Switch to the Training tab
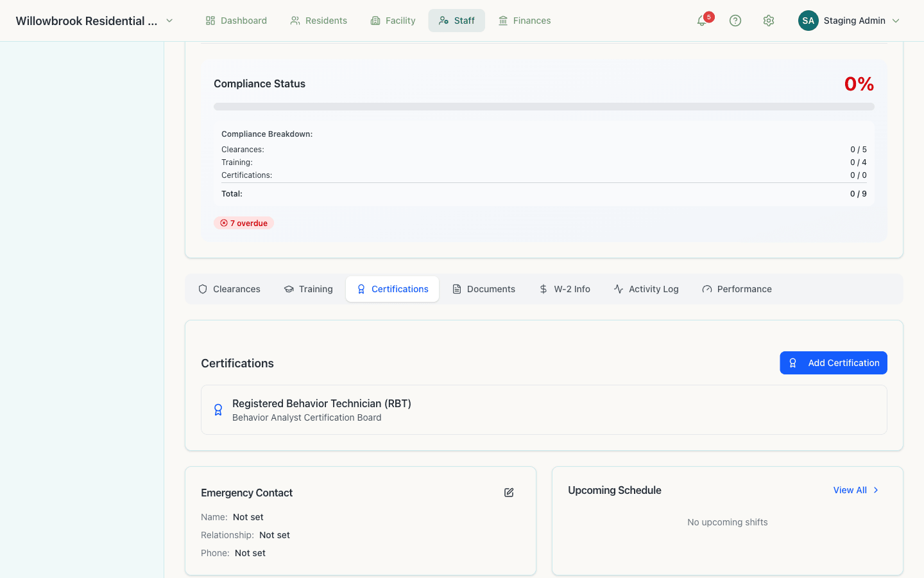 coord(308,289)
